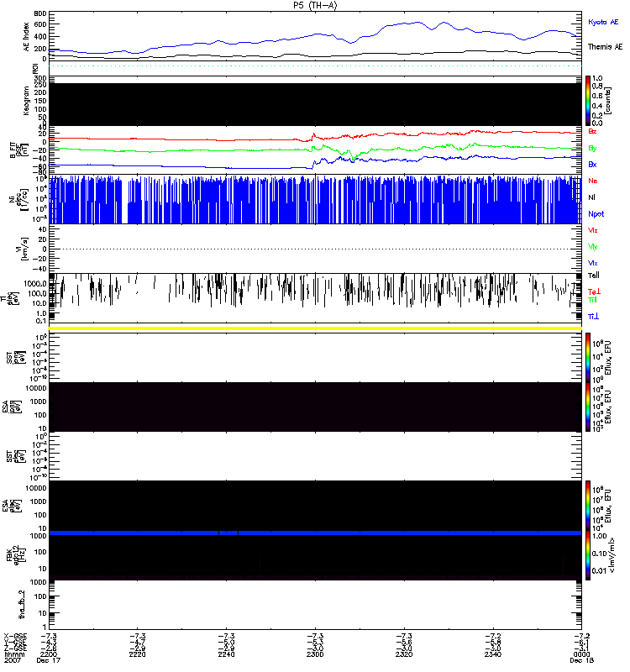
Task: Click the Dec 18 date label
Action: (581, 660)
